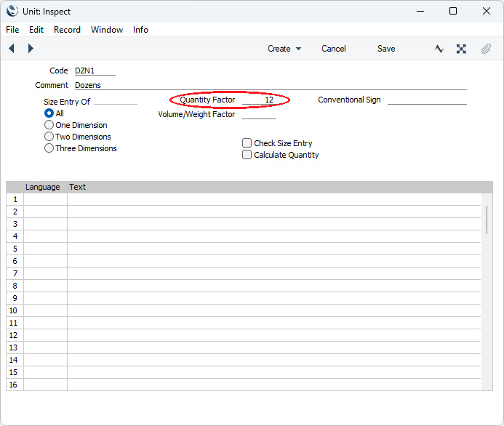Click the Language cell in row 1
Viewport: 504px width, 426px height.
[x=45, y=199]
